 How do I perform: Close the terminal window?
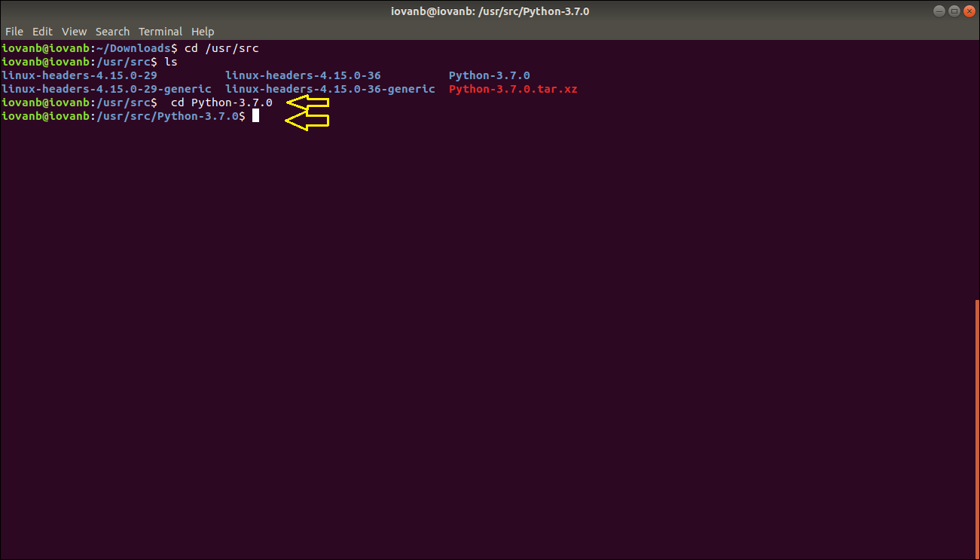[x=969, y=11]
